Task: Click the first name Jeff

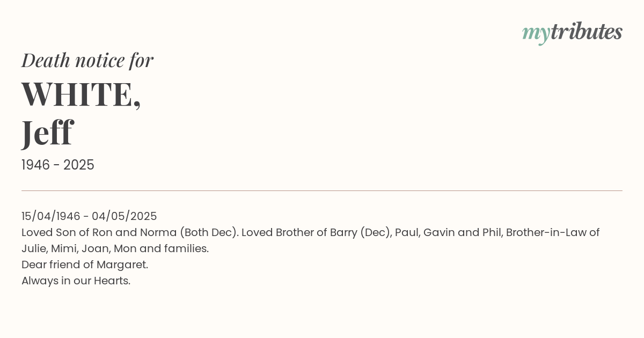Action: pos(47,133)
